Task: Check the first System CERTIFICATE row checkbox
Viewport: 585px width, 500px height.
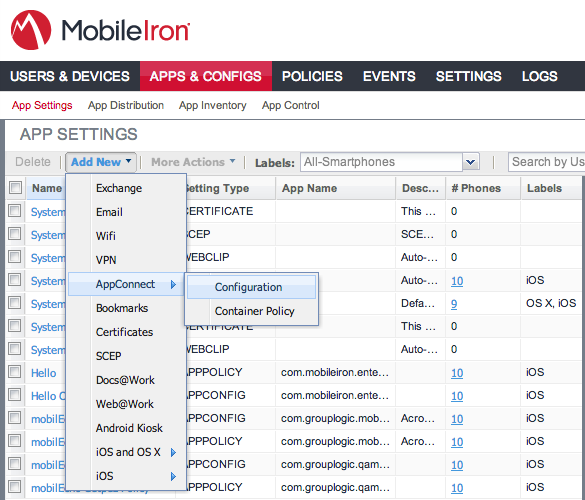Action: tap(15, 211)
